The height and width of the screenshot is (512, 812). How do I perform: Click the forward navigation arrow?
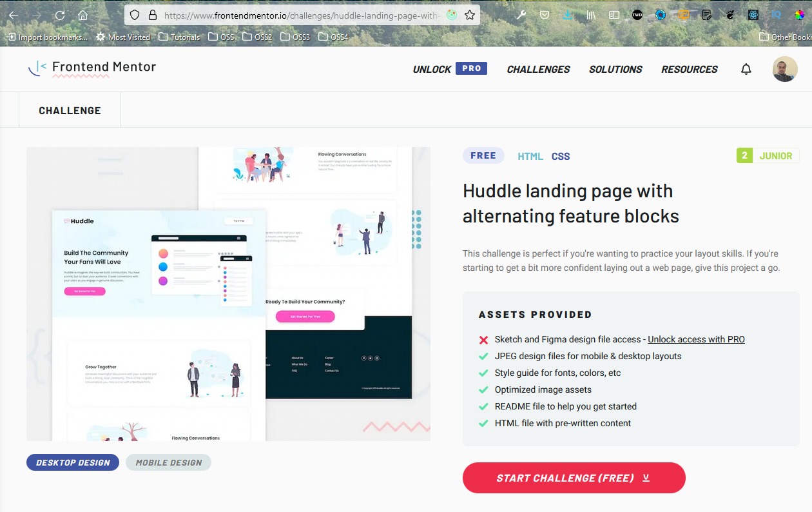click(x=36, y=15)
